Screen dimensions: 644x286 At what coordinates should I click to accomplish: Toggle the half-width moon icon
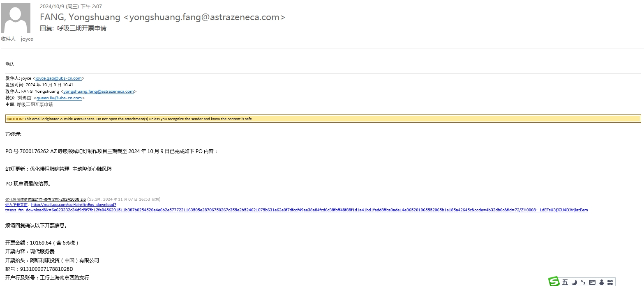[574, 282]
